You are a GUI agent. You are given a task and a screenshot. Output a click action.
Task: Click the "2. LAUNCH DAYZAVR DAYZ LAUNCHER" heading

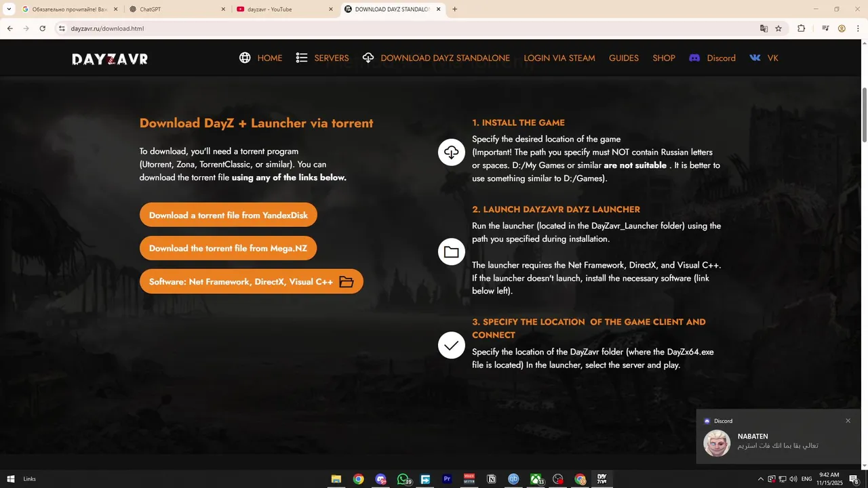click(556, 209)
